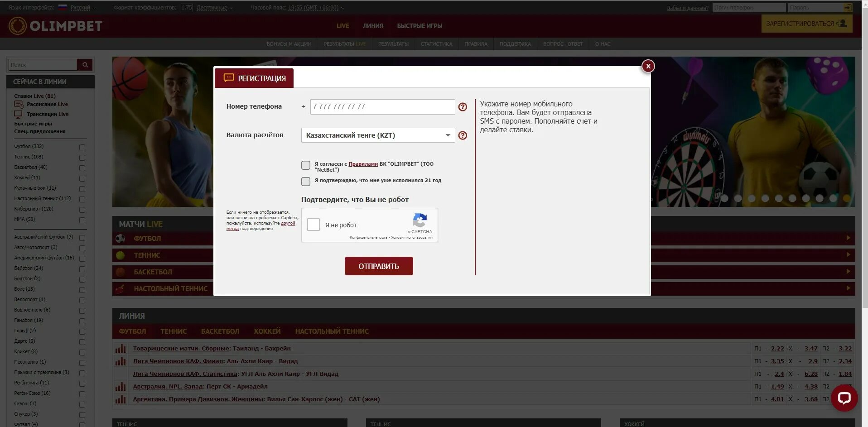Switch to ХОККЕЙ tab in Линия
Screen dimensions: 868x427
(x=267, y=331)
